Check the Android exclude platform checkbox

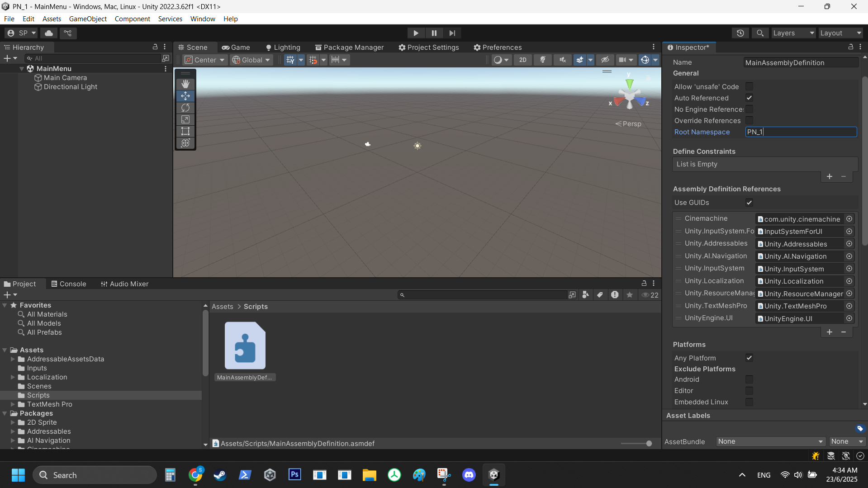(749, 379)
